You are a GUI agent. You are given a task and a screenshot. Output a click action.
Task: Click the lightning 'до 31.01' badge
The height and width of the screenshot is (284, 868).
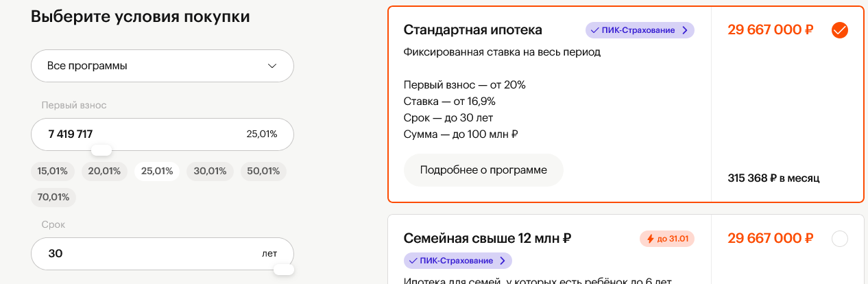(x=666, y=239)
